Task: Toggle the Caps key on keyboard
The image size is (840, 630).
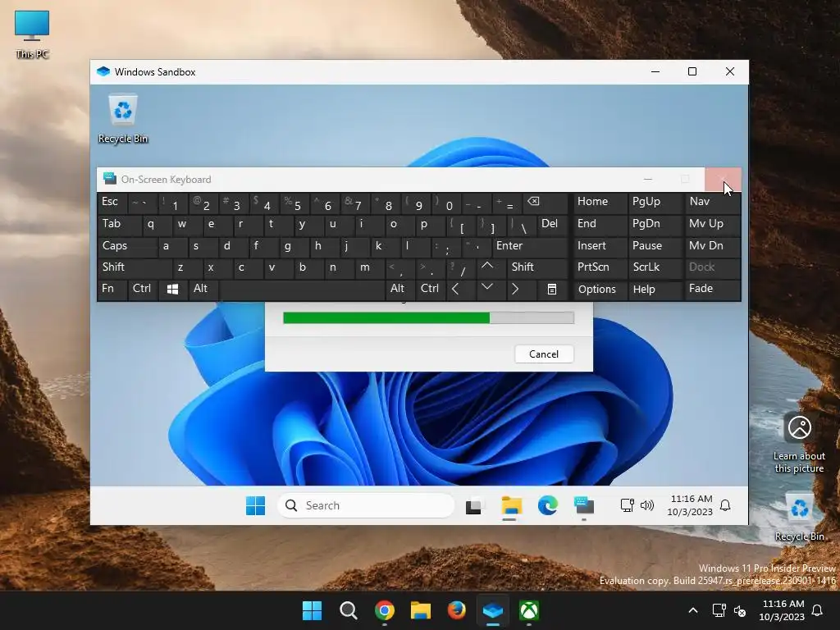Action: (127, 246)
